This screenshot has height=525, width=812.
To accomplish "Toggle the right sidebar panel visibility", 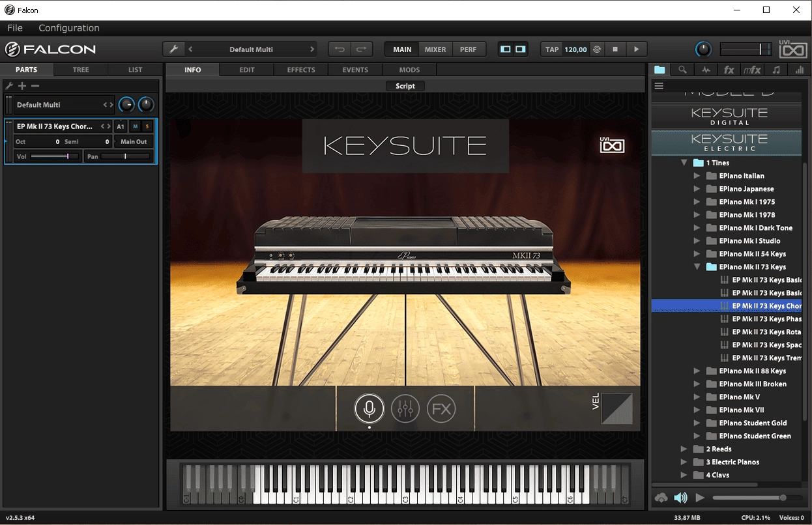I will point(520,49).
